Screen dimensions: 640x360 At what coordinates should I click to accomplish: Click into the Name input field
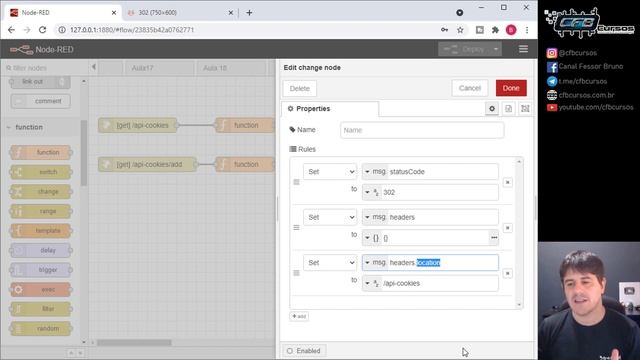coord(422,130)
